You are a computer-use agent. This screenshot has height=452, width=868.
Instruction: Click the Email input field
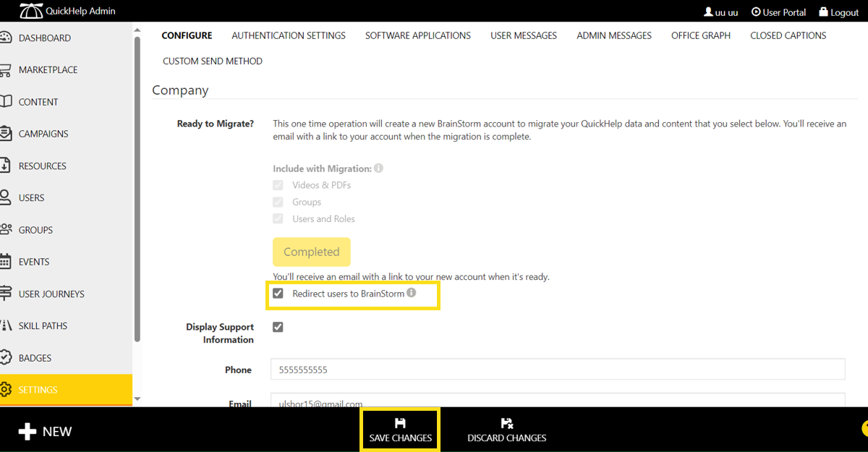[x=558, y=400]
